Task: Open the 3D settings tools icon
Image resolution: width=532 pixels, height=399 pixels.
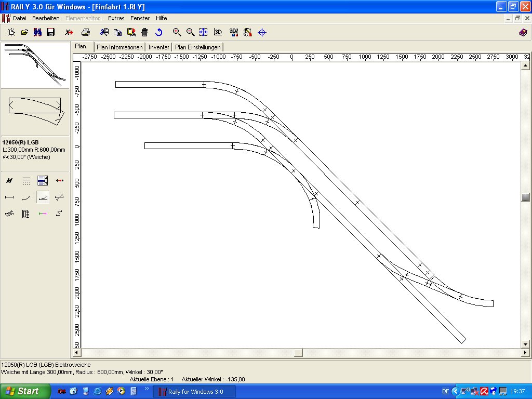Action: tap(233, 32)
